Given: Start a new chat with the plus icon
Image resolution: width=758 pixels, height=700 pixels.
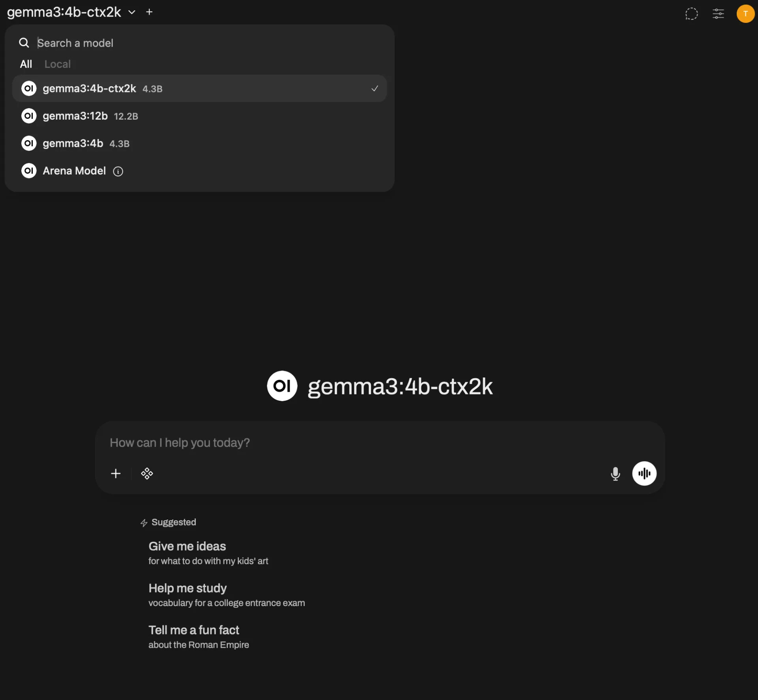Looking at the screenshot, I should [x=149, y=12].
